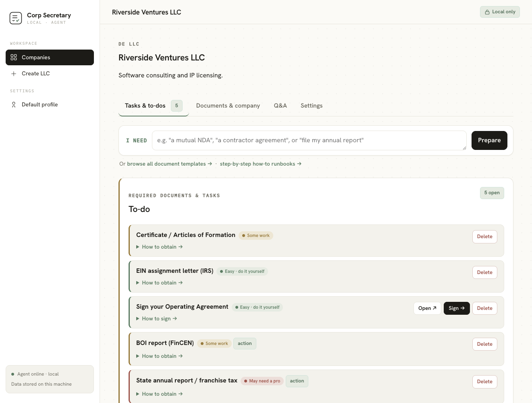Click the Sign your Operating Agreement title
This screenshot has height=403, width=532.
[x=182, y=307]
